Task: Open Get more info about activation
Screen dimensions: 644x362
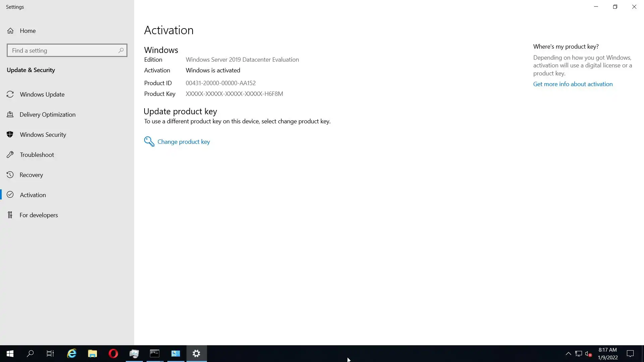Action: point(573,84)
